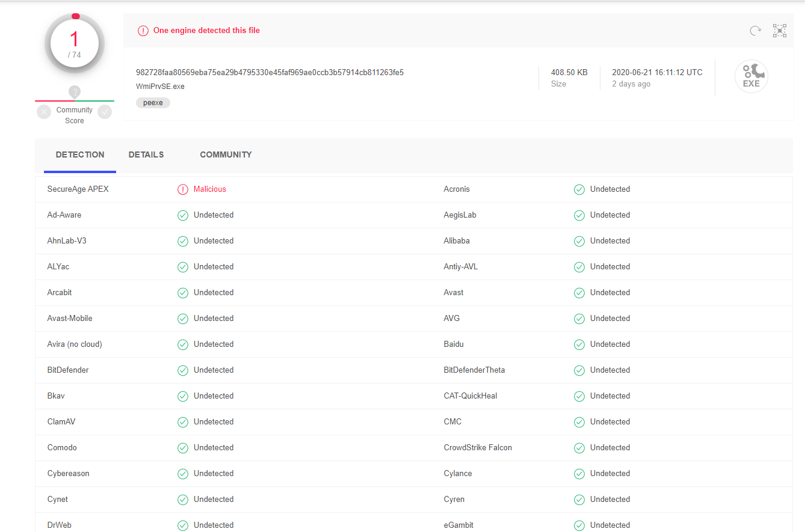This screenshot has height=532, width=805.
Task: Click the red alert icon beside Malicious
Action: [183, 189]
